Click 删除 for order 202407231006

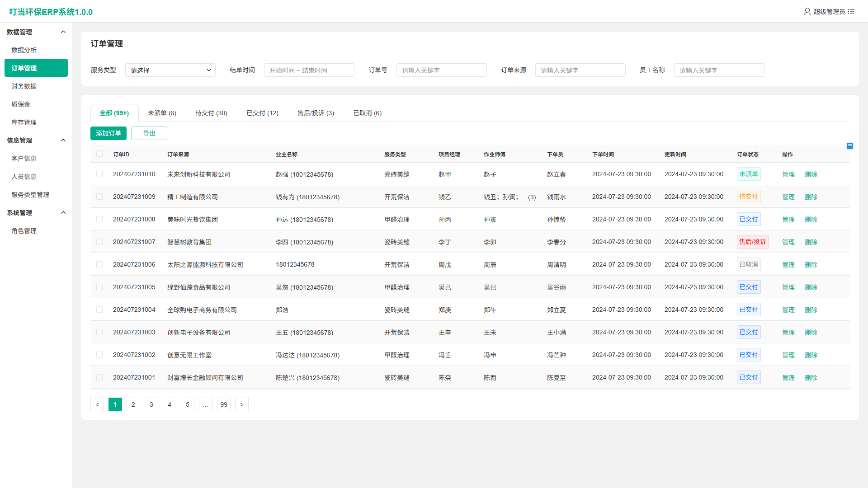click(x=811, y=264)
